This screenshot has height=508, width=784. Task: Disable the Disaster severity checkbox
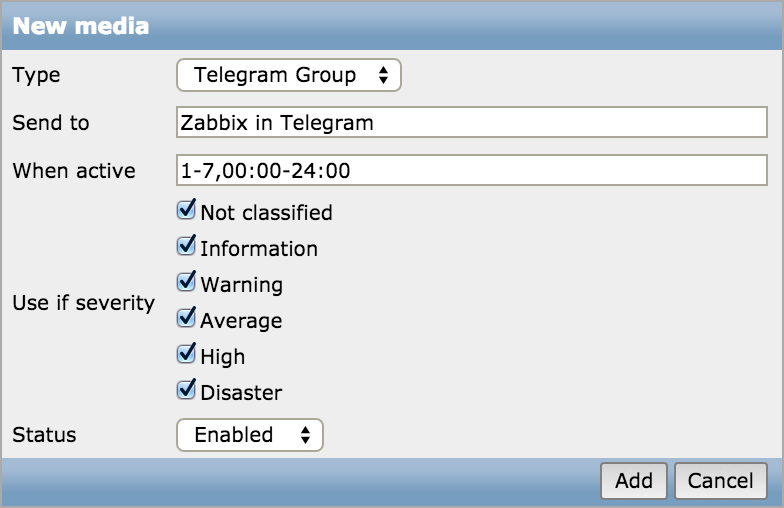pyautogui.click(x=186, y=390)
